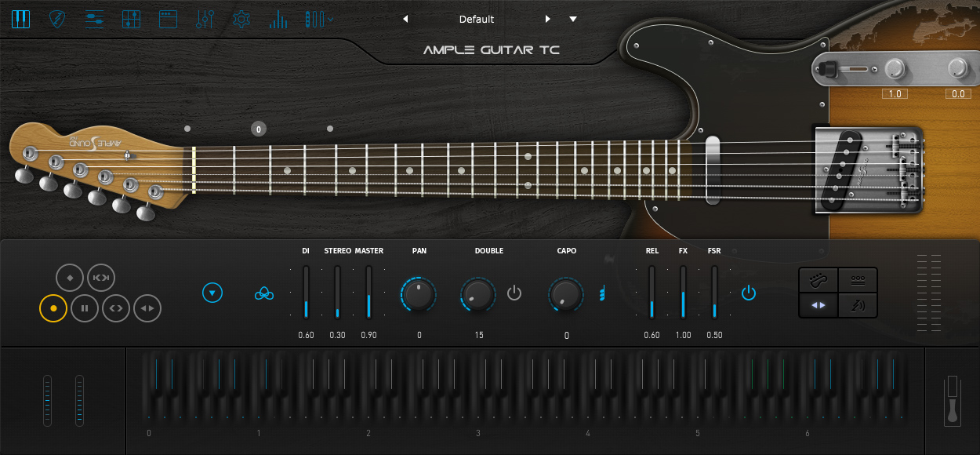Select the guitar pick strummer icon
Screen dimensions: 980x455
tap(56, 19)
